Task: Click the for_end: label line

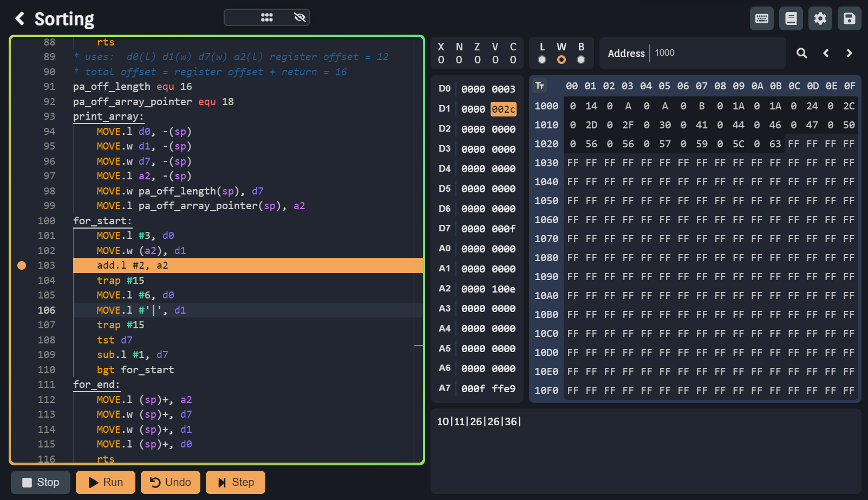Action: tap(96, 385)
